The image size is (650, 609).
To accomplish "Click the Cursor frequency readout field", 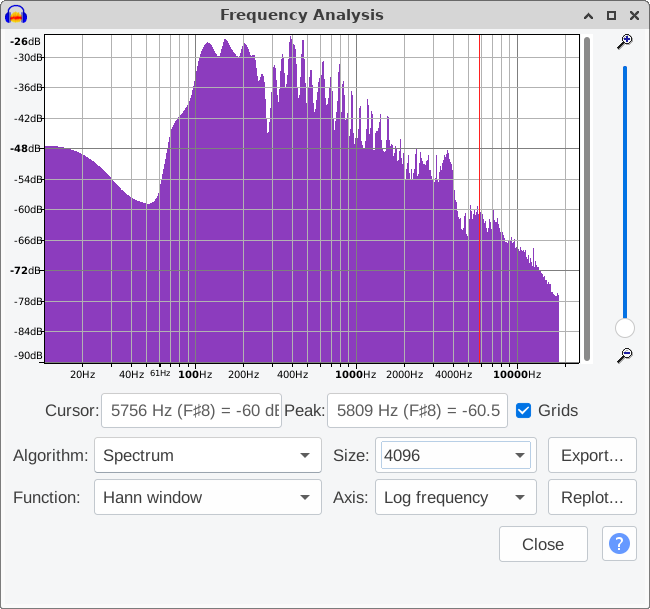I will click(x=191, y=410).
